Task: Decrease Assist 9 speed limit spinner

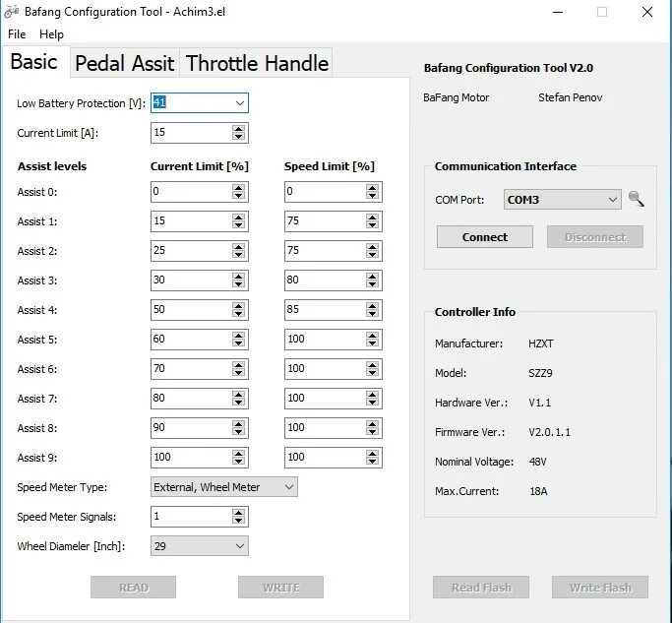Action: [x=373, y=463]
